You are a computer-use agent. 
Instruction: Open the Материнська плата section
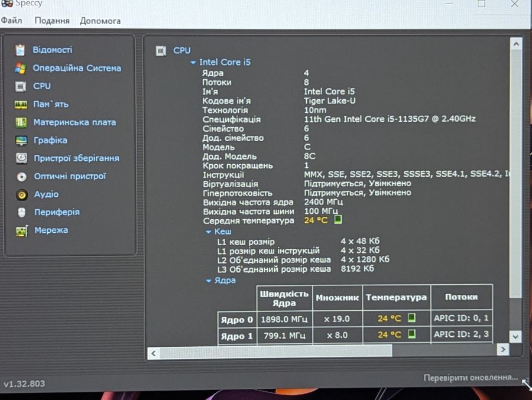pos(74,122)
